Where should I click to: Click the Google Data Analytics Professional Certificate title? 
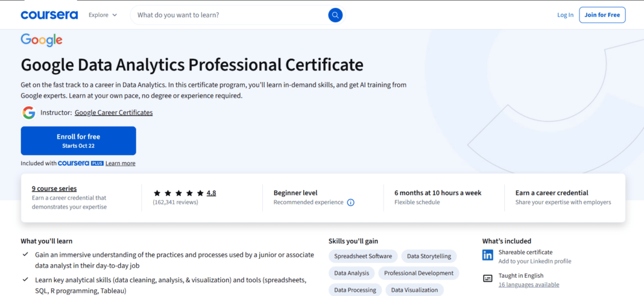(x=192, y=65)
